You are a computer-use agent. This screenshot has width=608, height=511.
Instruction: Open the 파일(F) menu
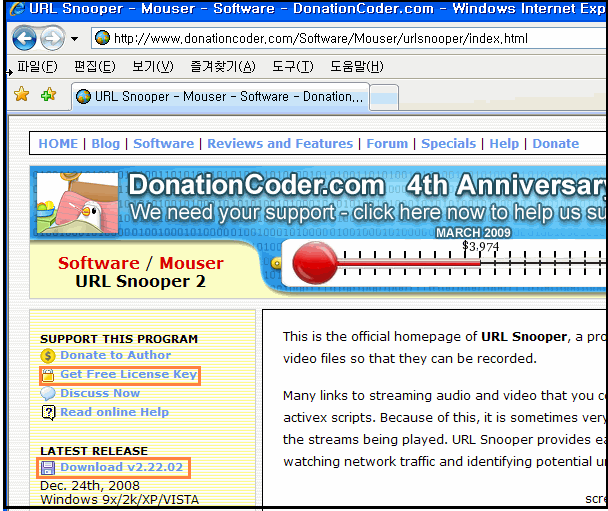pyautogui.click(x=37, y=66)
